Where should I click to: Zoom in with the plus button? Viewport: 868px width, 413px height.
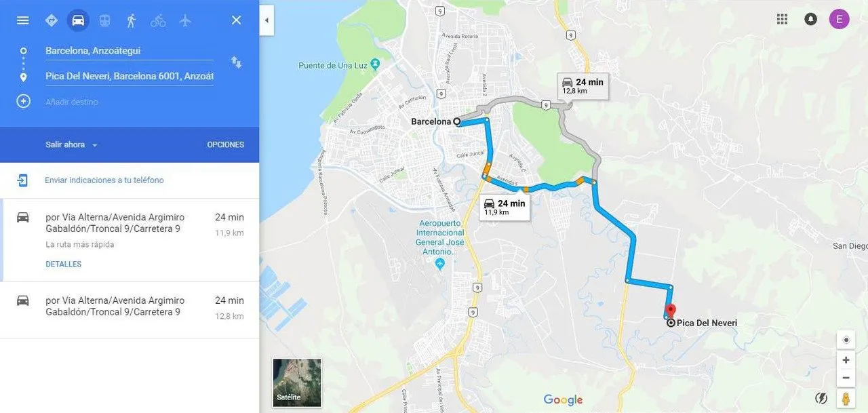[x=846, y=360]
